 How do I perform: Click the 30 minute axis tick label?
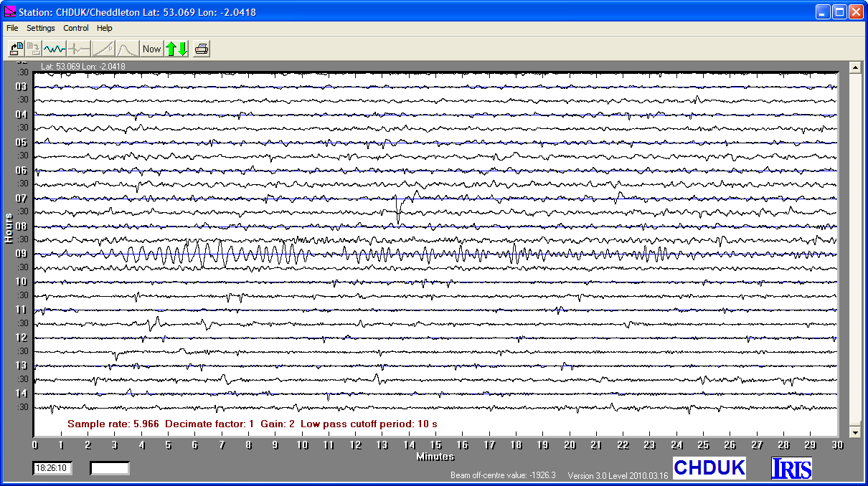(x=837, y=445)
